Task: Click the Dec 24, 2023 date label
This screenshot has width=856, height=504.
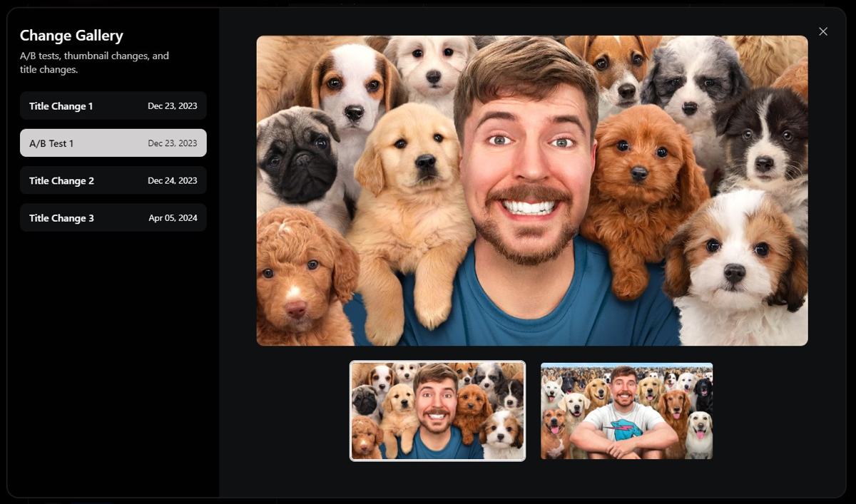Action: [x=172, y=180]
